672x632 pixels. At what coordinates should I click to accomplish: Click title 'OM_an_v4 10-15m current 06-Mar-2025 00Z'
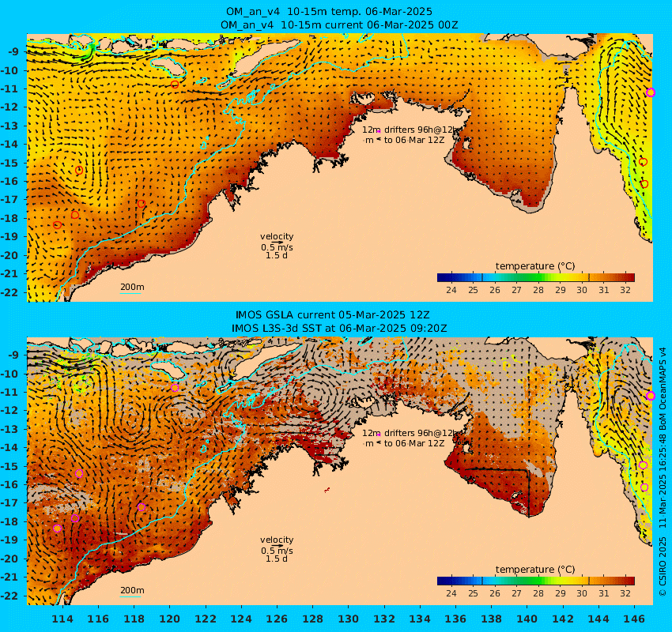339,25
